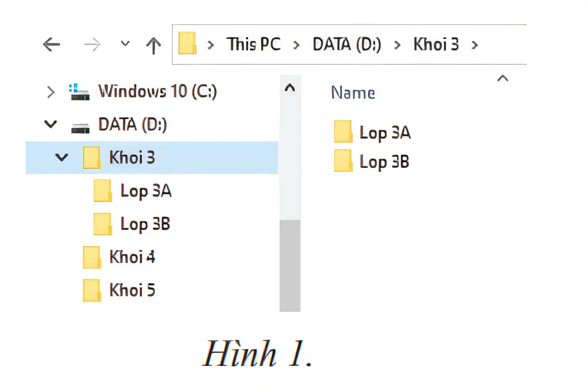Open chevron after Khoi 3 in breadcrumb
The image size is (586, 392).
pyautogui.click(x=475, y=45)
